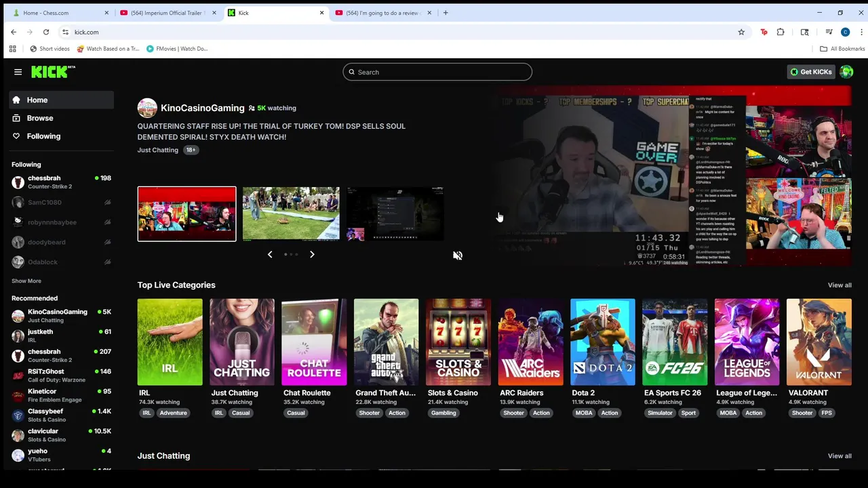868x488 pixels.
Task: Open yueho recommended channel
Action: tap(62, 455)
